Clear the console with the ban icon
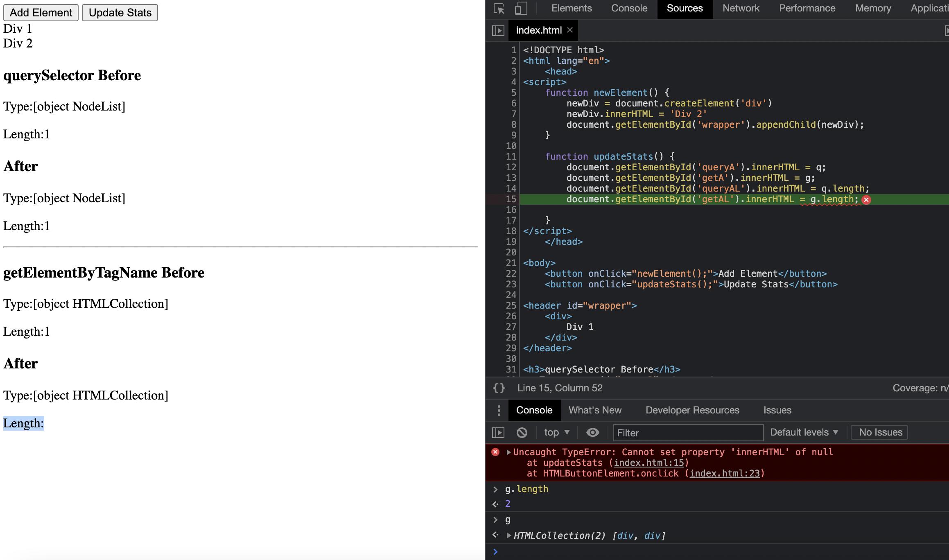Screen dimensions: 949x560 [x=522, y=433]
